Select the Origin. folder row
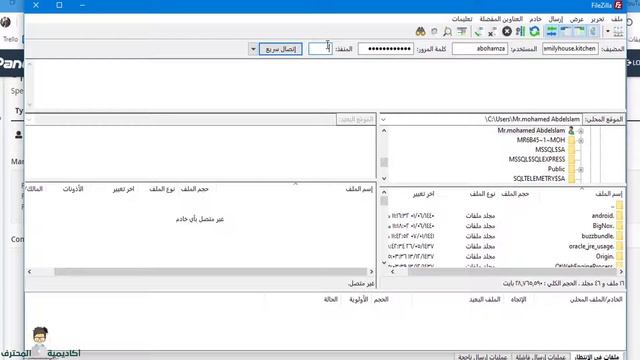 click(x=505, y=256)
